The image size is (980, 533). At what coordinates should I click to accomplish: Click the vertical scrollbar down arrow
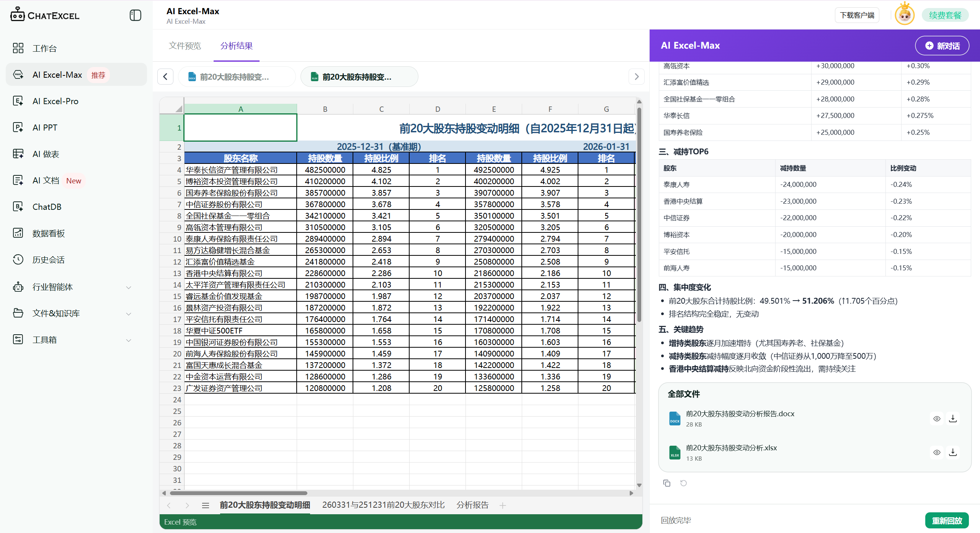639,485
